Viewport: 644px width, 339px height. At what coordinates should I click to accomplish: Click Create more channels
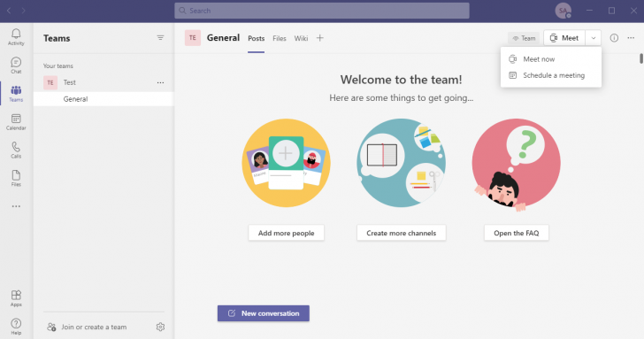pos(402,233)
